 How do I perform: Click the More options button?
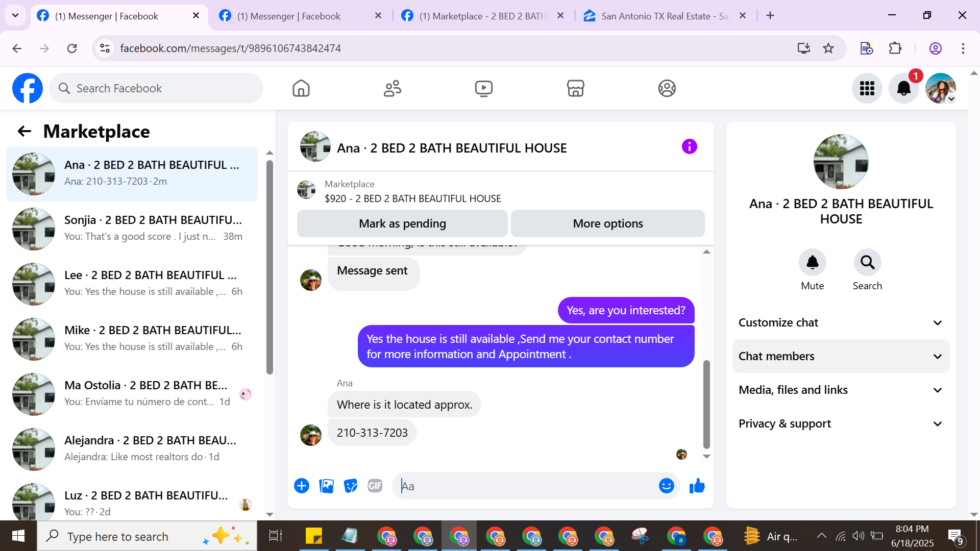click(x=607, y=223)
